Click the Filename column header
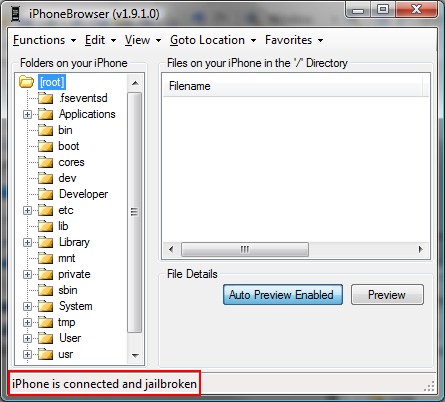This screenshot has height=402, width=445. [x=292, y=86]
